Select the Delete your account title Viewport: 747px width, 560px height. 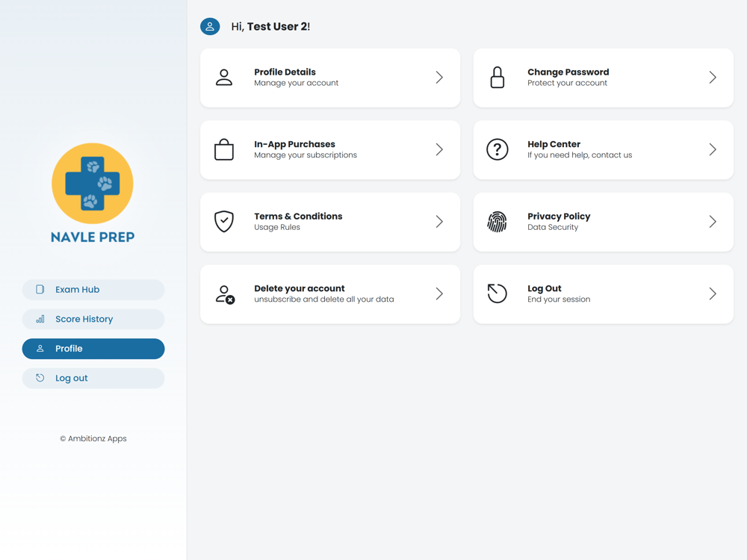(300, 288)
